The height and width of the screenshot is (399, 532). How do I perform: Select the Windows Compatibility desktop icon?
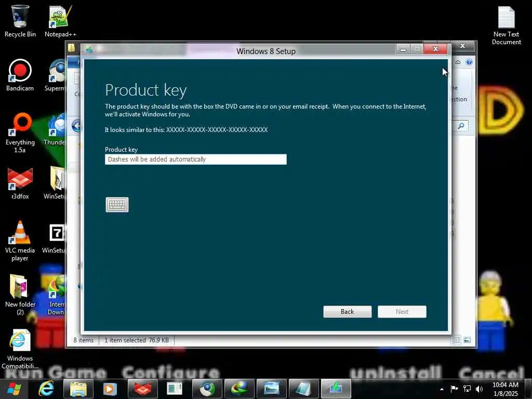(20, 349)
